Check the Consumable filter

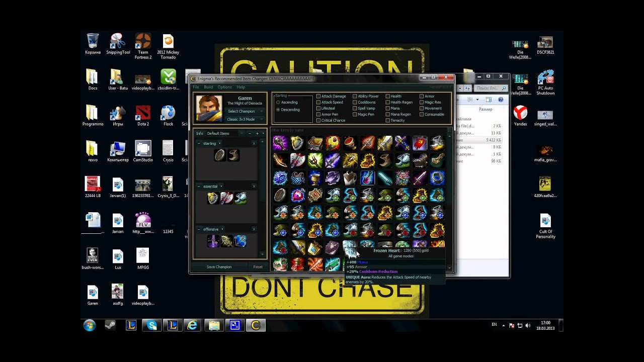click(x=422, y=114)
